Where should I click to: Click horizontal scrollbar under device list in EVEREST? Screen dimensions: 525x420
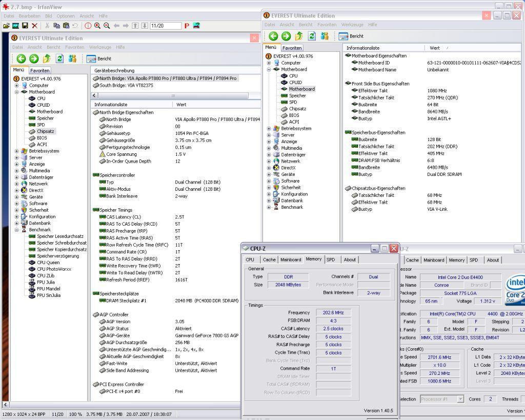click(173, 96)
